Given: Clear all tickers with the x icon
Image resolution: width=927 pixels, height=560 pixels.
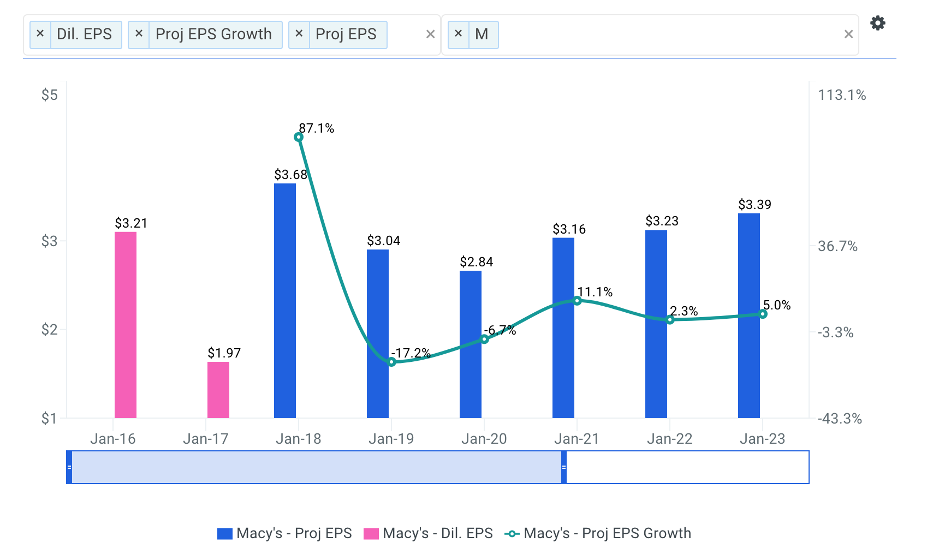Looking at the screenshot, I should [848, 34].
